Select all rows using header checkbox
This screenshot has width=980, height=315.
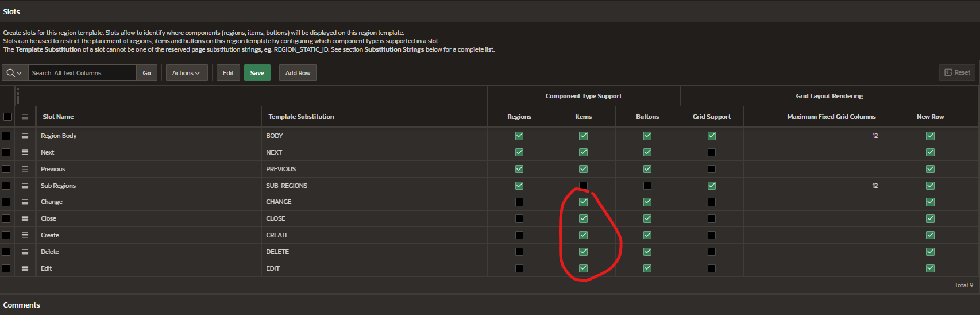[7, 117]
